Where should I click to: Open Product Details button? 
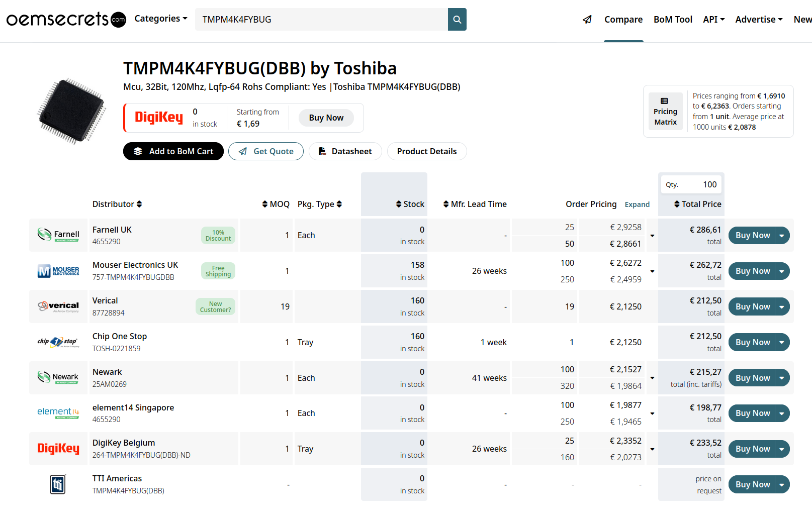[427, 151]
